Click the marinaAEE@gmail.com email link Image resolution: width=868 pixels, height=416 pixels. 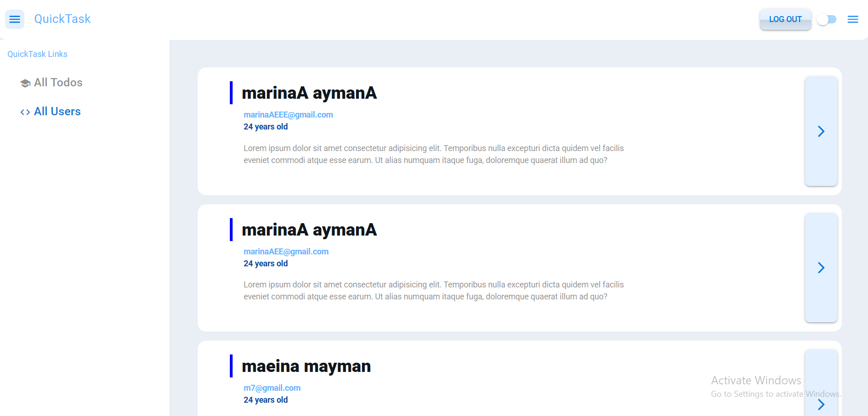[286, 252]
